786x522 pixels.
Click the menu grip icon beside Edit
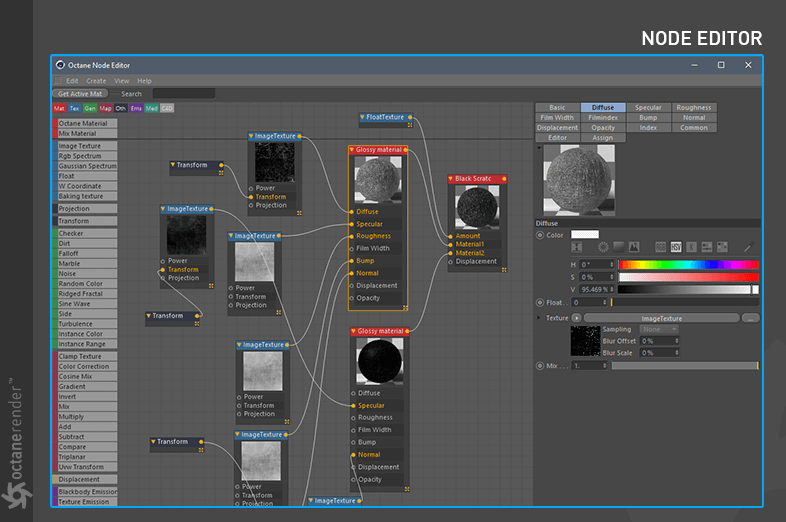point(58,81)
